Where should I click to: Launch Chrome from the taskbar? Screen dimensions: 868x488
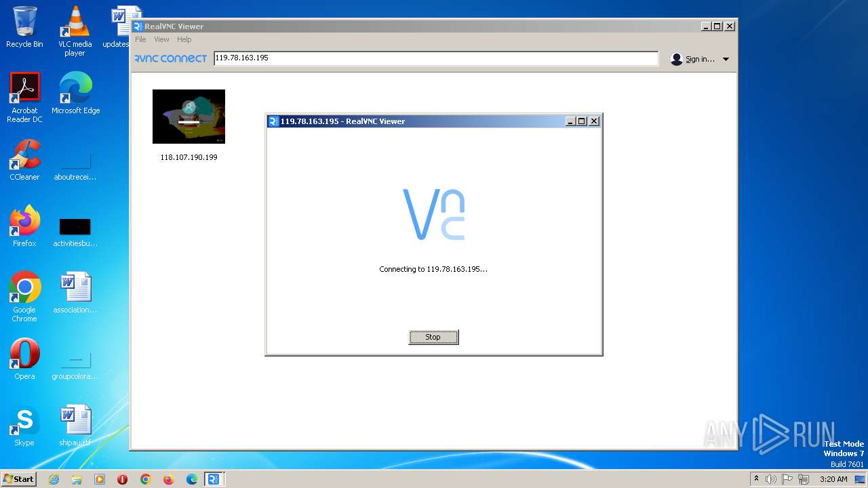point(145,479)
